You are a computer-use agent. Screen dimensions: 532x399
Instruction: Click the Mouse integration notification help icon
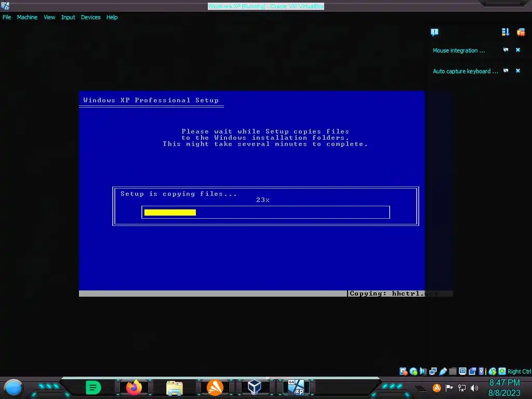pos(506,50)
